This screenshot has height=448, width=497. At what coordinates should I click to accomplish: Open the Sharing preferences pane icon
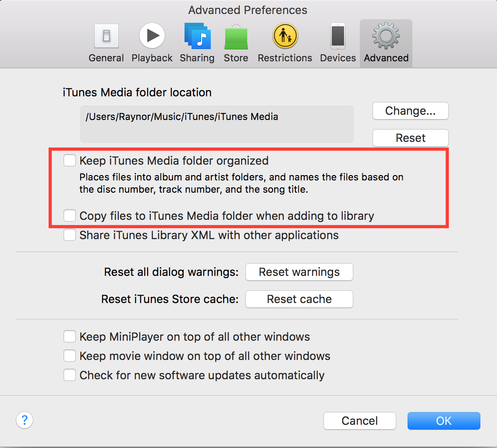198,36
